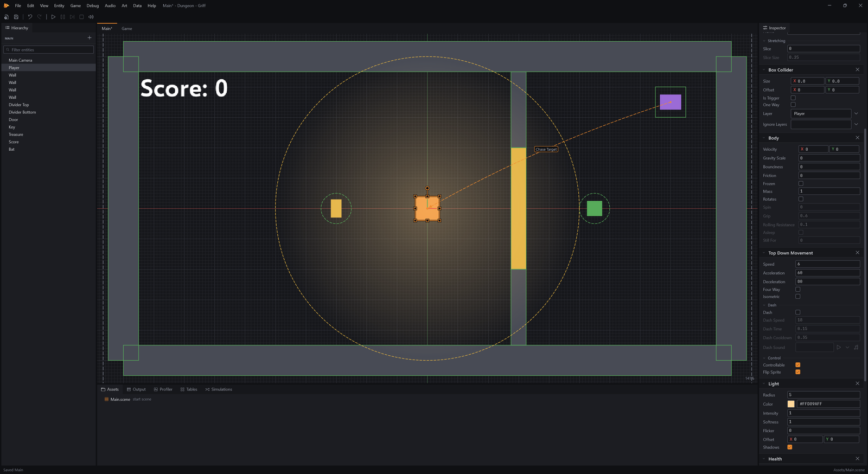
Task: Click the redo arrow icon
Action: [40, 17]
